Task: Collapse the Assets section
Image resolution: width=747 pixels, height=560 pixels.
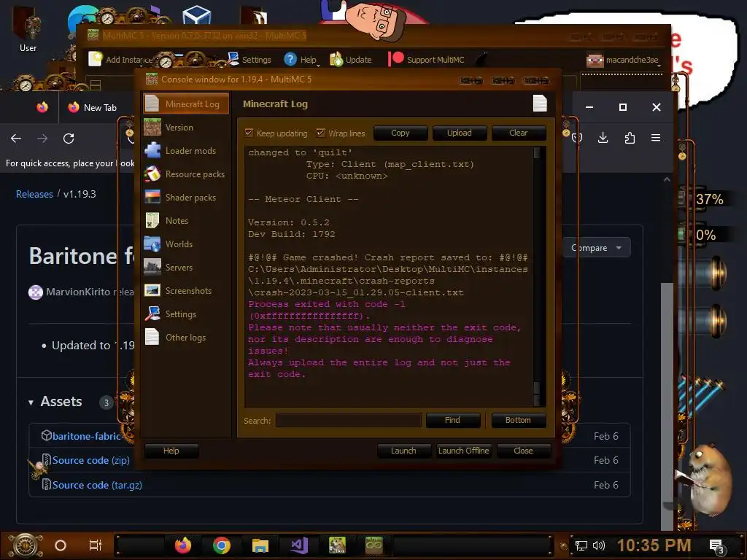Action: (55, 402)
